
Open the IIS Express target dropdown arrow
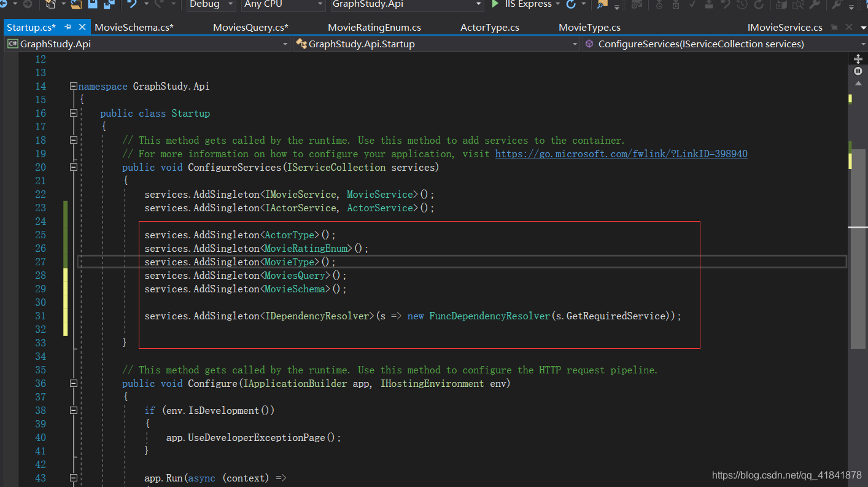pos(557,4)
